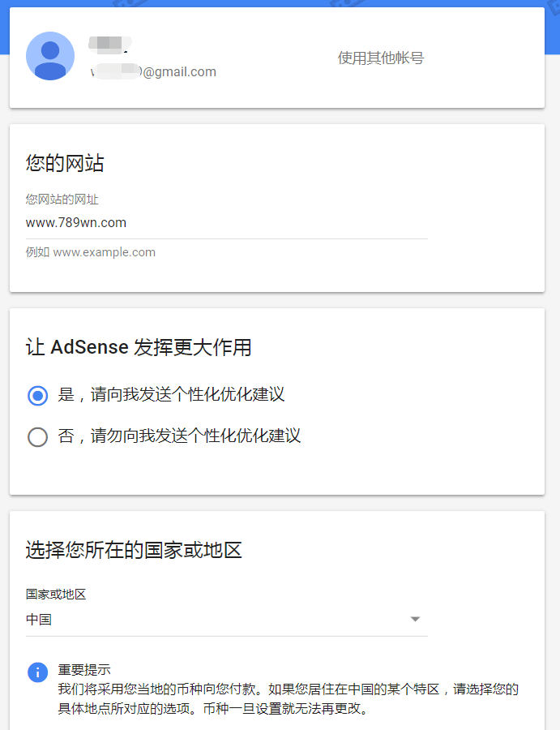Click the currency payment notice paragraph
560x730 pixels.
coord(288,698)
